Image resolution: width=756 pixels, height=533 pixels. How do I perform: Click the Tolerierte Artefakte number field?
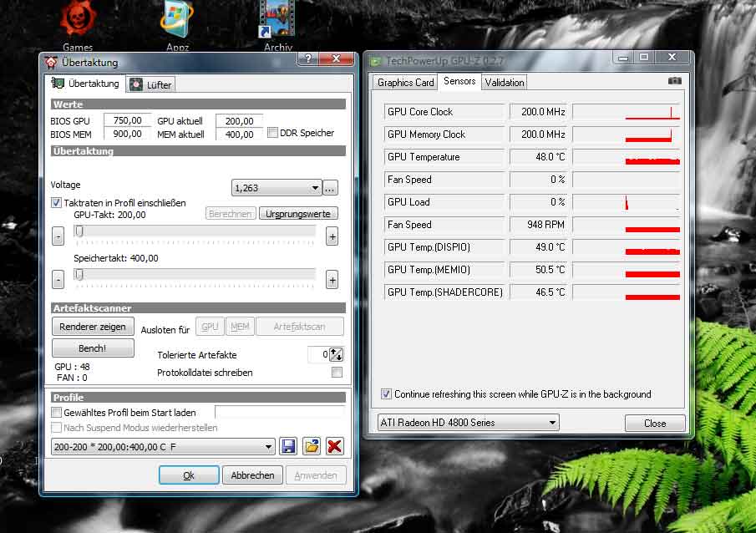coord(319,354)
